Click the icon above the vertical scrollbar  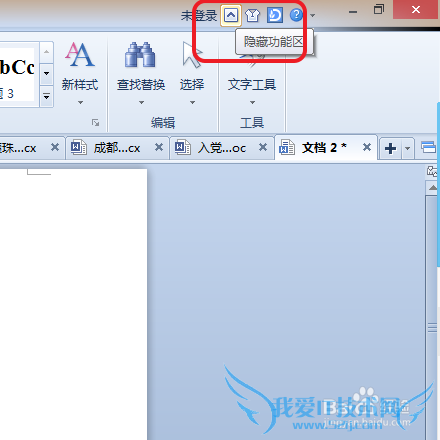point(433,171)
